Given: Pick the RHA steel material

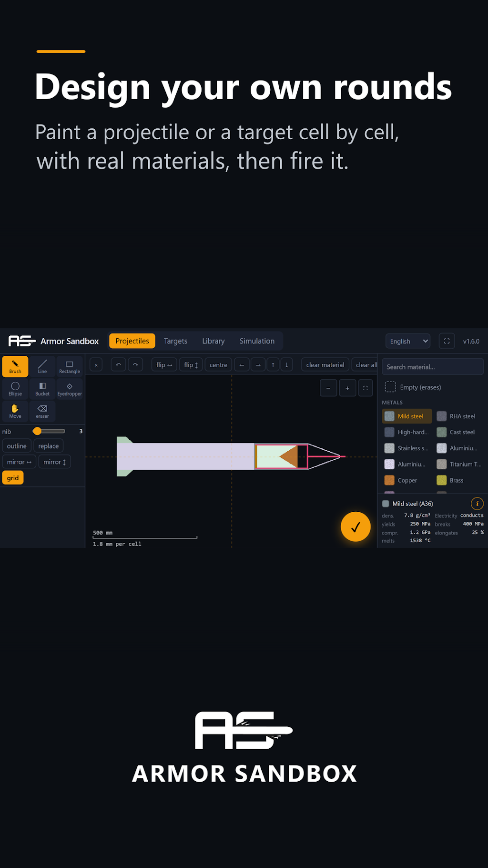Looking at the screenshot, I should 459,416.
